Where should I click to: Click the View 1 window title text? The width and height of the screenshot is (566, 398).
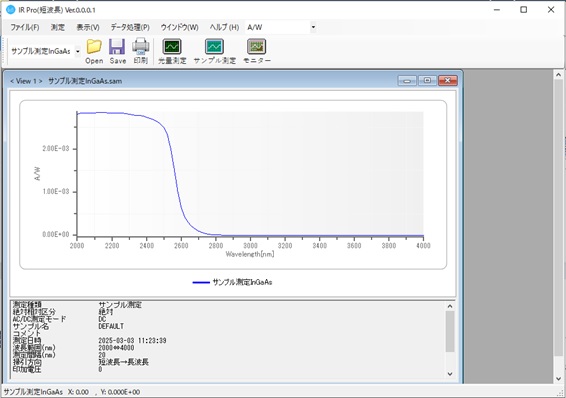click(66, 81)
